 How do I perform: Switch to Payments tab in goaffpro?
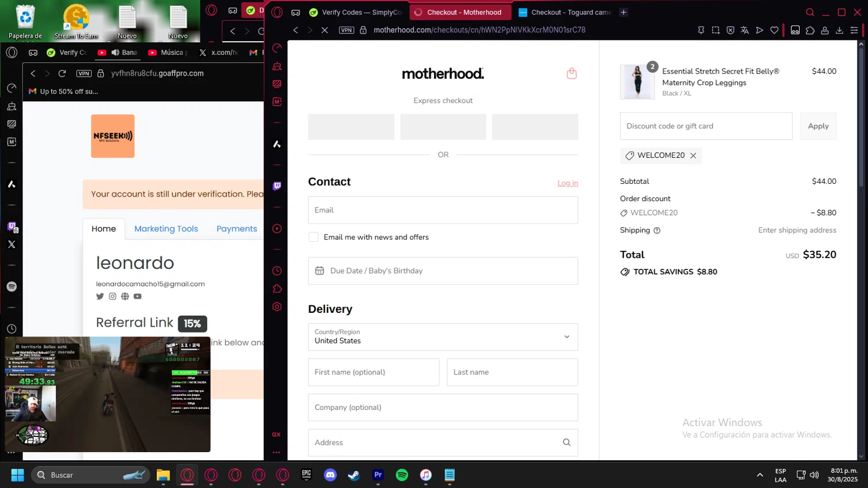click(x=237, y=229)
